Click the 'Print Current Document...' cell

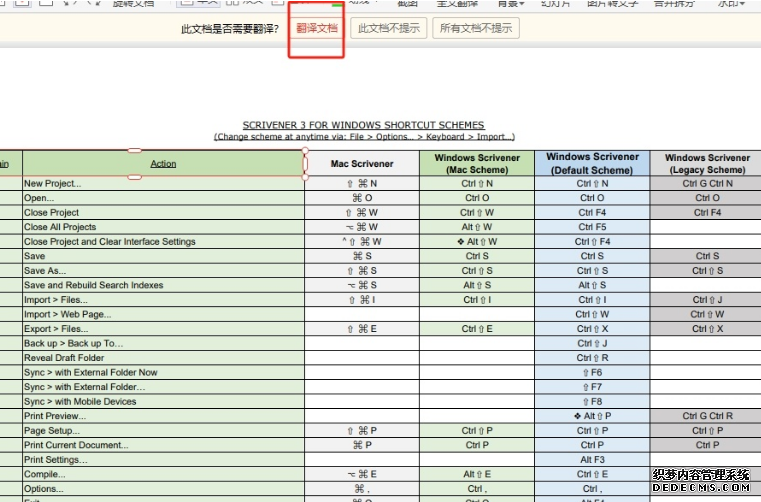tap(163, 445)
